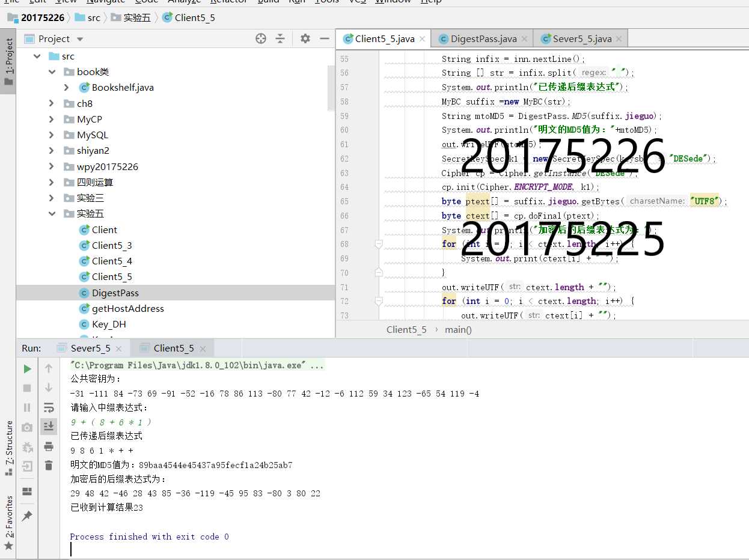The image size is (749, 560).
Task: Hide the Project panel with the minus icon
Action: 325,38
